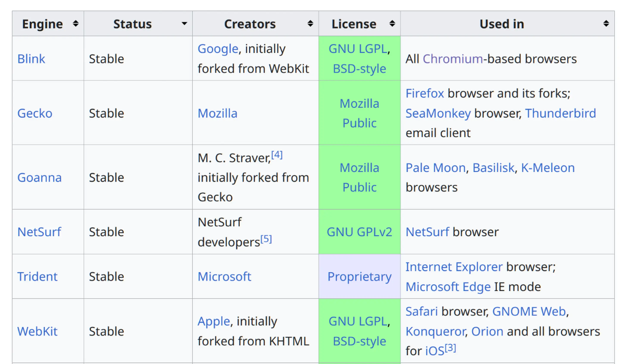The image size is (622, 364).
Task: Sort table by Engine column arrows
Action: pos(75,24)
